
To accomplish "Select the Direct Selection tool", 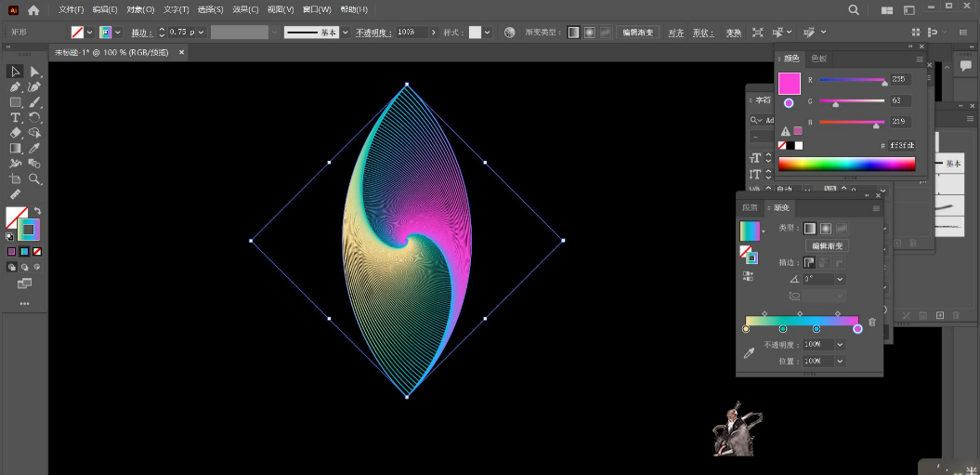I will click(x=34, y=72).
